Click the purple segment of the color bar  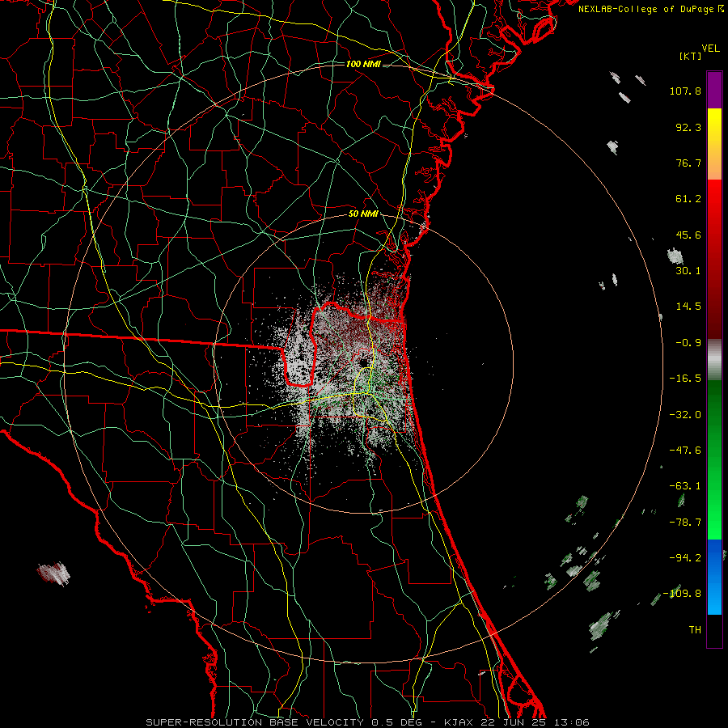point(714,90)
